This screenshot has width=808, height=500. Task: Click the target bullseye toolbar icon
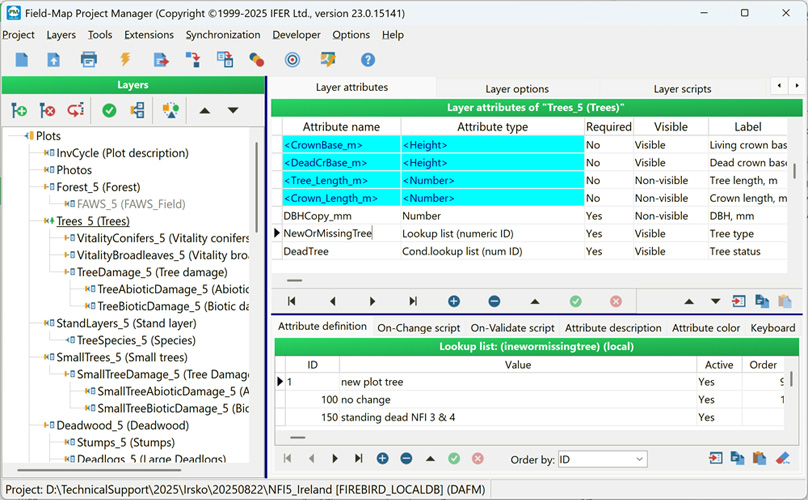[x=292, y=60]
